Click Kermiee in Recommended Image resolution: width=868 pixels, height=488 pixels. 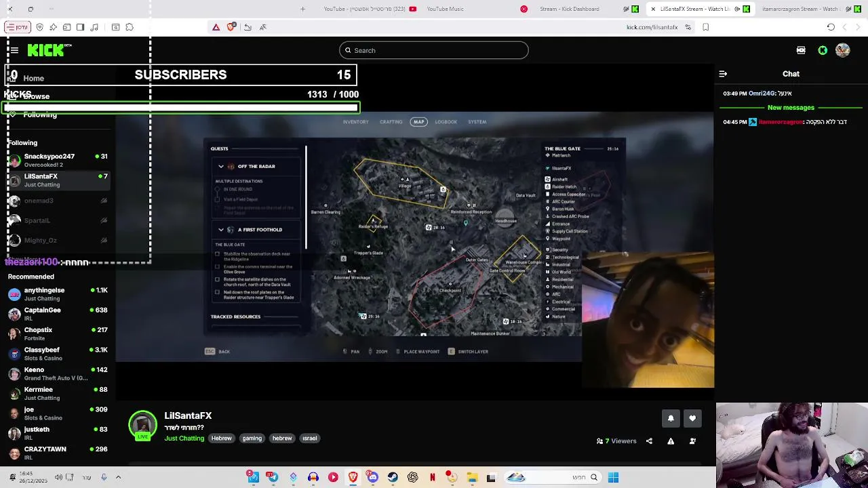(58, 393)
